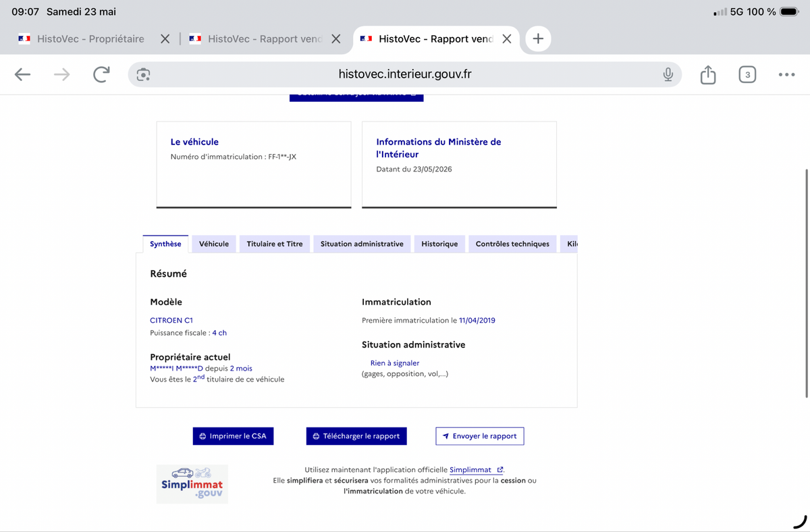Click the browser forward arrow
Image resolution: width=810 pixels, height=532 pixels.
tap(62, 74)
